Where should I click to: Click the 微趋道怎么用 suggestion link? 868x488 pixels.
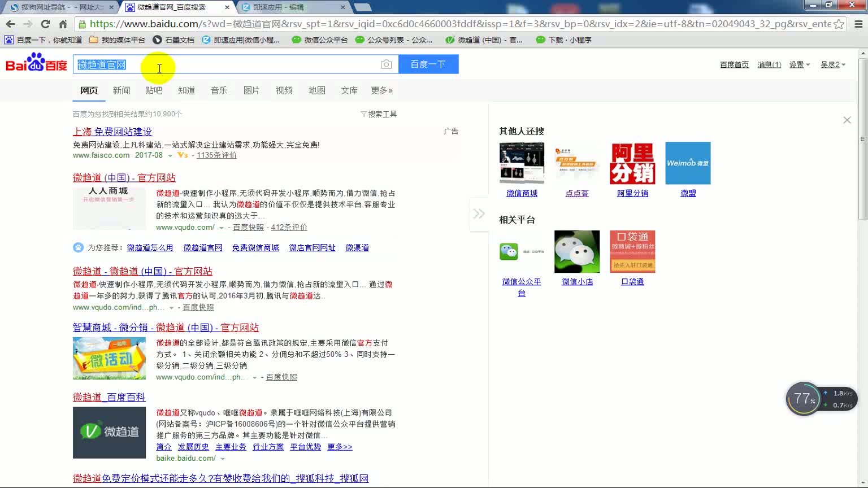tap(150, 247)
